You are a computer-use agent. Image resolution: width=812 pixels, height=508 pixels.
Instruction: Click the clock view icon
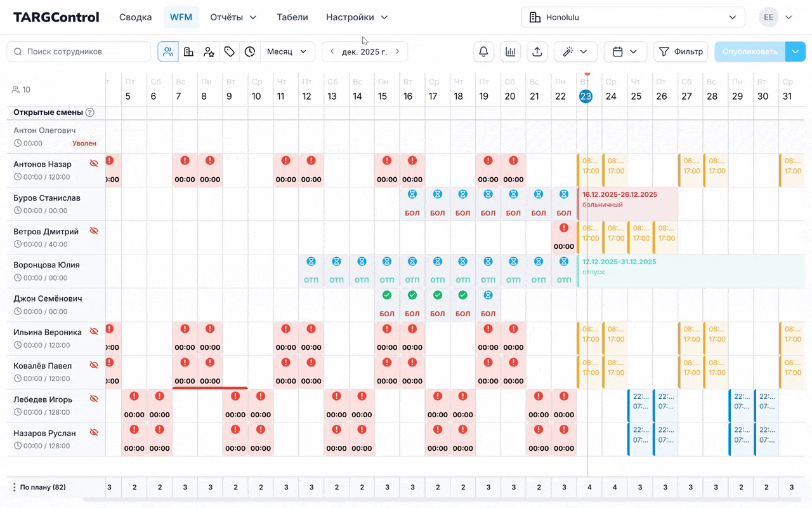click(x=250, y=52)
